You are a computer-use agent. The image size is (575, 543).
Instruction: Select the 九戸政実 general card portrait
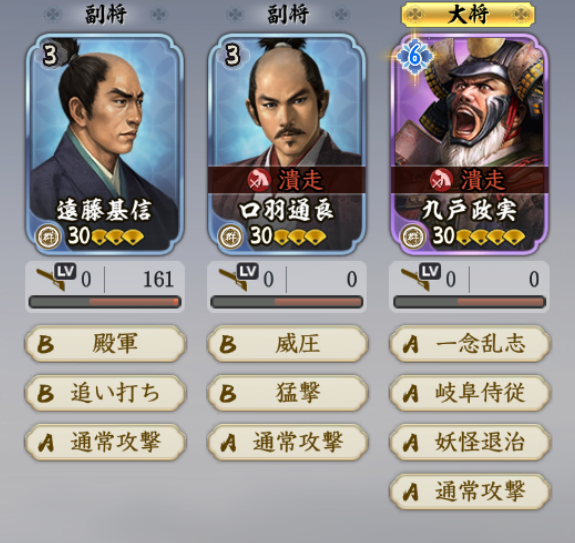[469, 144]
